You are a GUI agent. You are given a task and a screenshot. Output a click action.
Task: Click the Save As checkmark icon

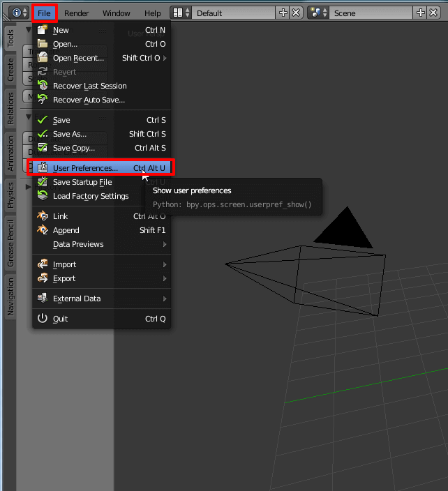point(43,134)
